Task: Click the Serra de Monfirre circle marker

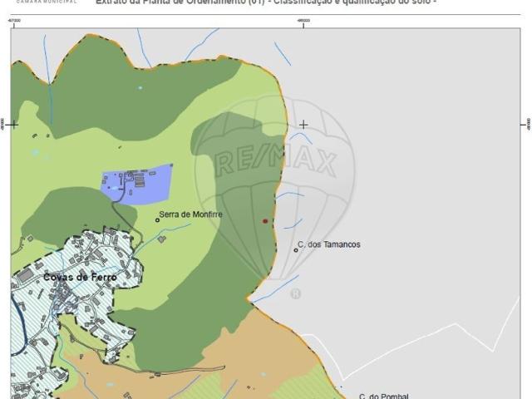Action: tap(156, 220)
